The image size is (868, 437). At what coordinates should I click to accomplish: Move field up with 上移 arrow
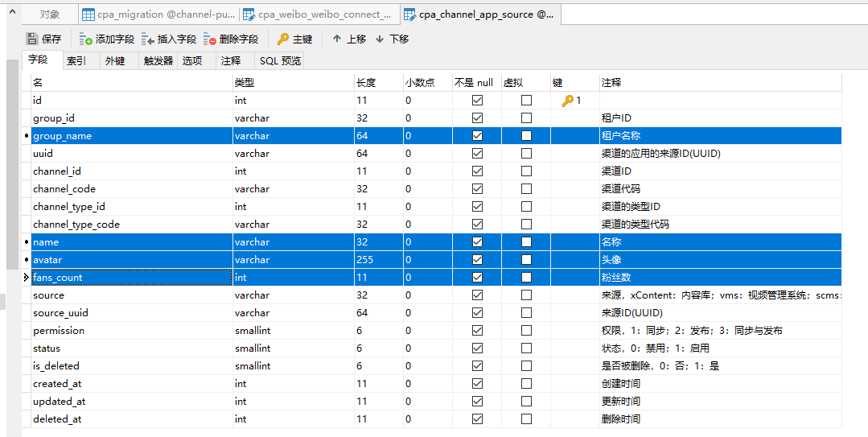coord(337,39)
